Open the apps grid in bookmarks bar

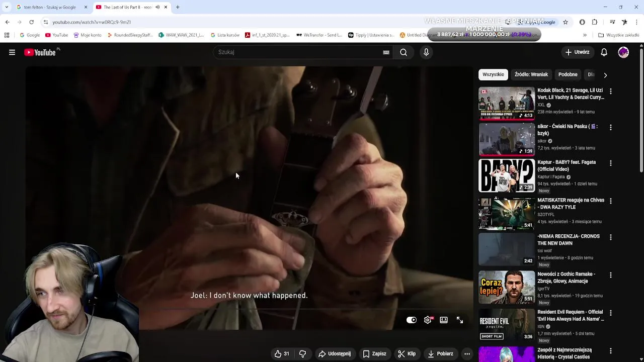(7, 35)
